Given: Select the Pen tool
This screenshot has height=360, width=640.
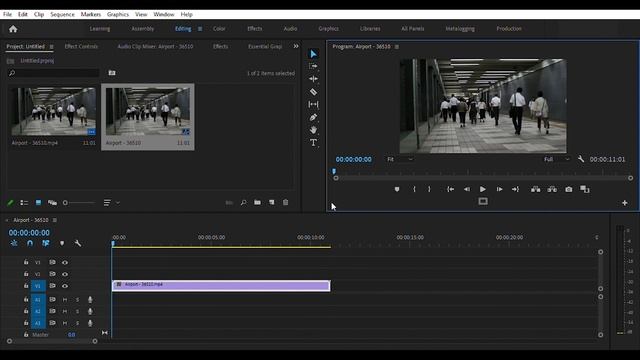Looking at the screenshot, I should coord(313,118).
